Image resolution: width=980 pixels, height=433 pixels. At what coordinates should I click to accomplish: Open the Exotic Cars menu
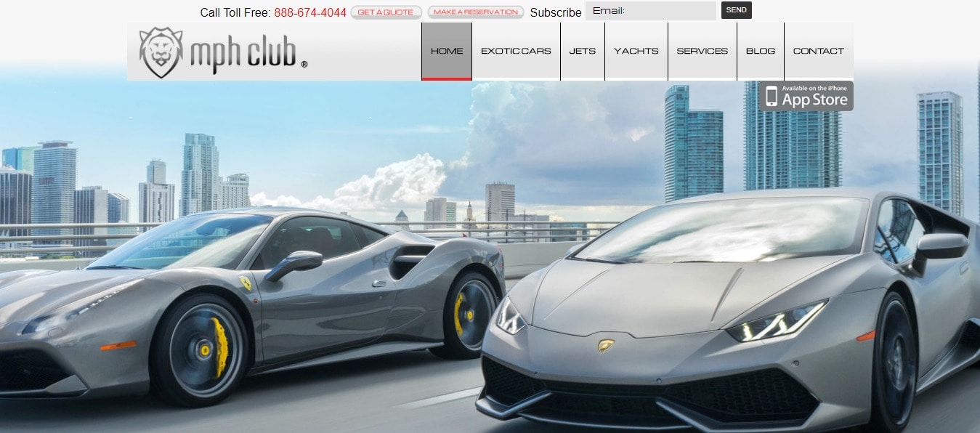point(516,51)
